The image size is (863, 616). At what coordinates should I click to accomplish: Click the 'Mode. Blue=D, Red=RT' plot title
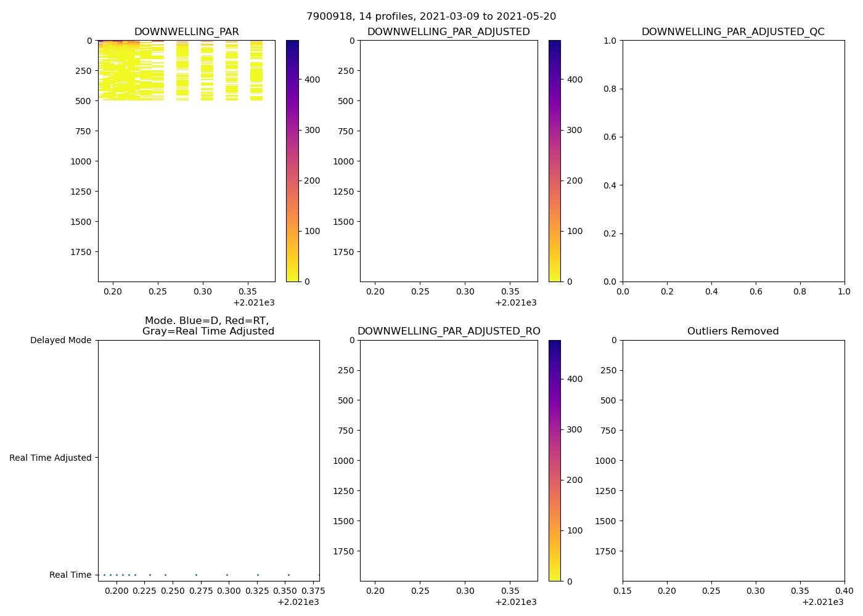click(x=208, y=326)
